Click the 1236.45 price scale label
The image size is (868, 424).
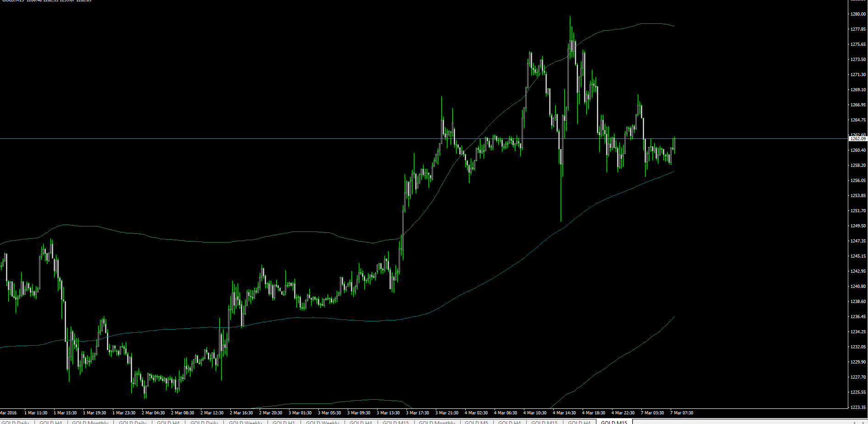click(858, 317)
